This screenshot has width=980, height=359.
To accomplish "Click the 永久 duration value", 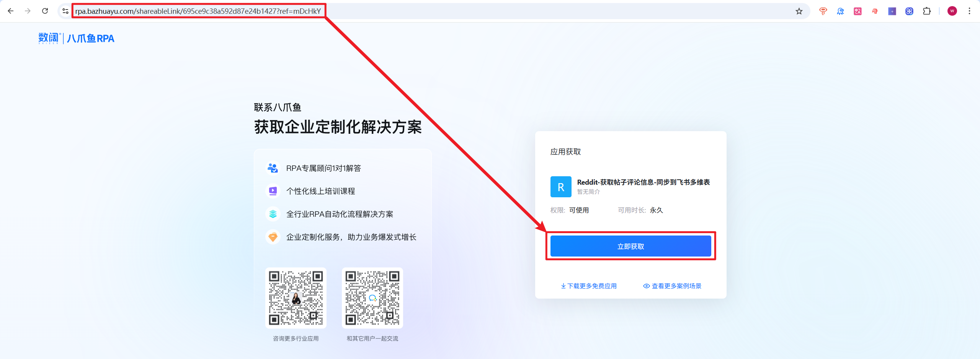I will pos(656,210).
